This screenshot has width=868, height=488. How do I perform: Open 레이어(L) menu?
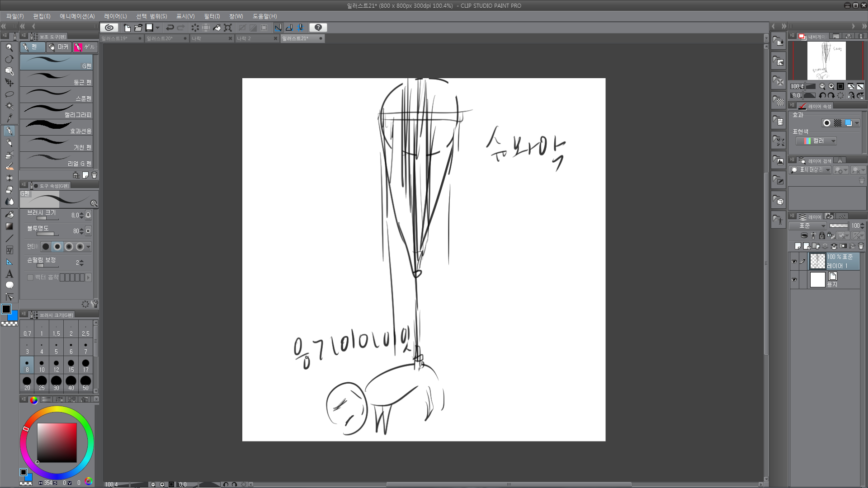point(116,16)
